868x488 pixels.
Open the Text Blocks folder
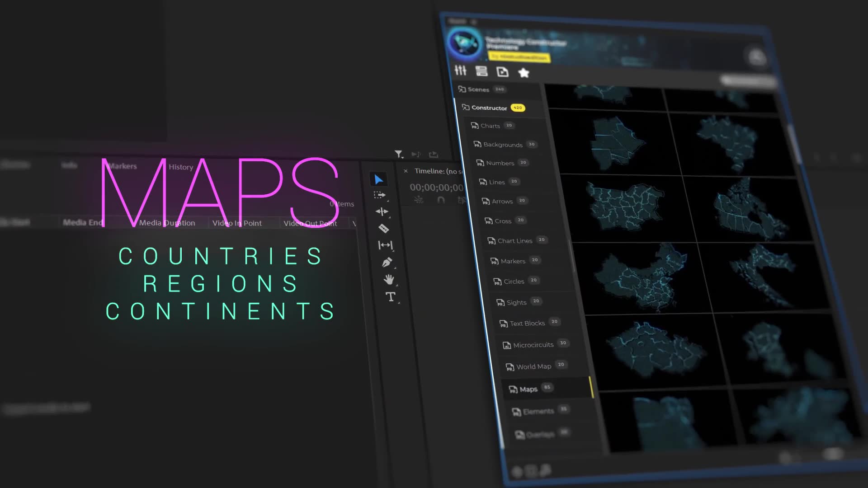(x=530, y=323)
